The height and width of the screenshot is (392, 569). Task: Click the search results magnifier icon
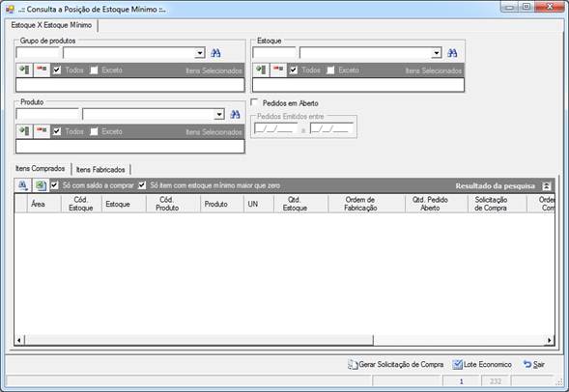point(23,185)
